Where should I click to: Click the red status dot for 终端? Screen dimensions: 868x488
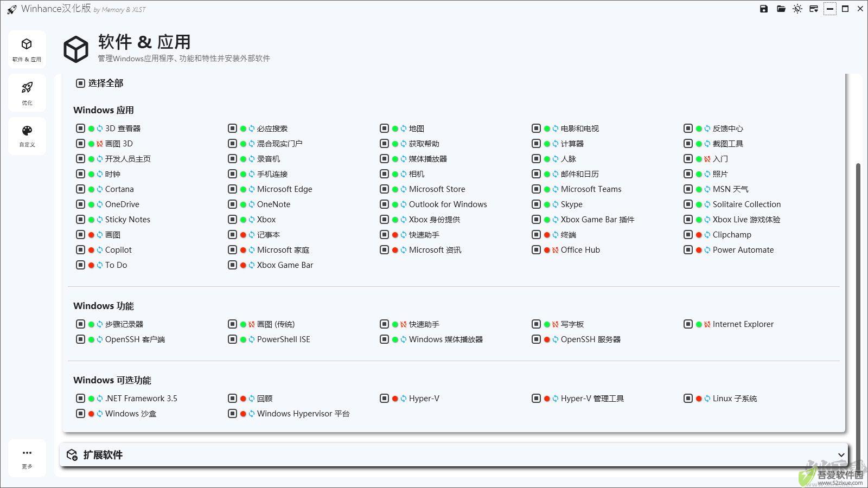(547, 235)
